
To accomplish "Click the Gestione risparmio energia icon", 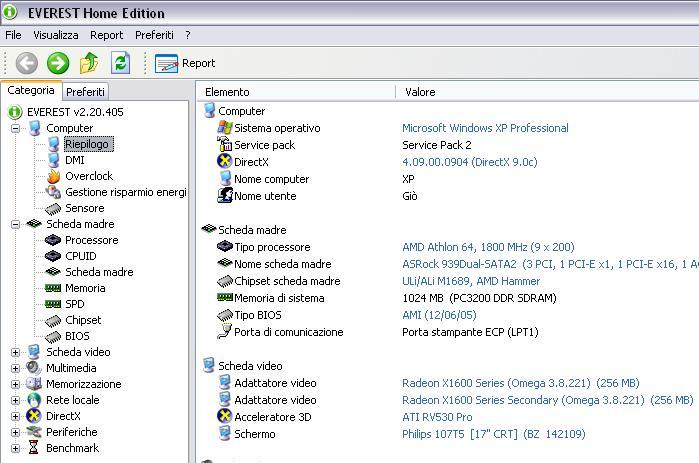I will pyautogui.click(x=53, y=192).
